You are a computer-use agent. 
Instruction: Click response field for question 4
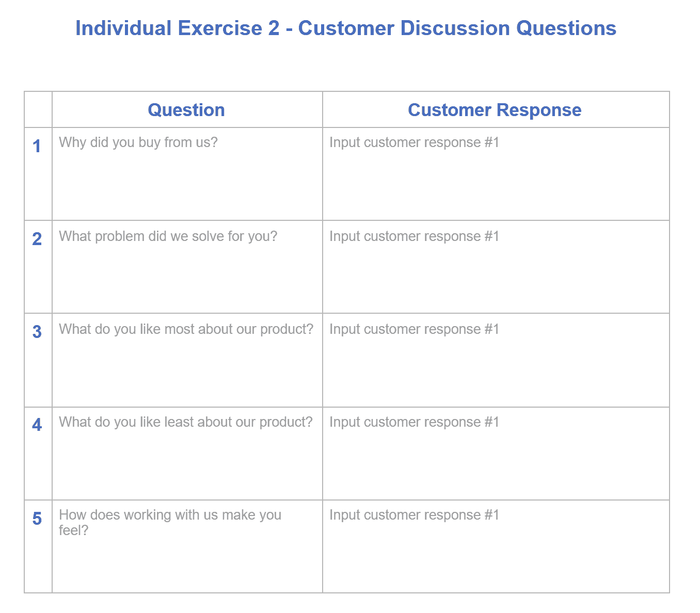click(496, 454)
